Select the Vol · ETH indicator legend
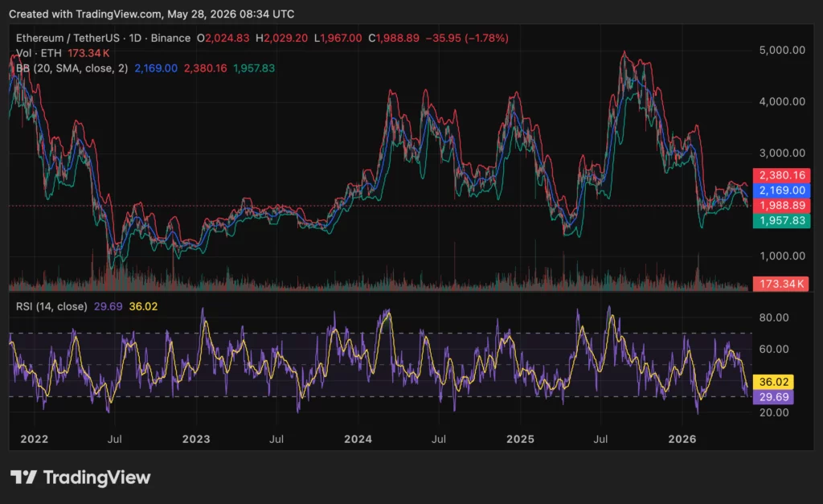This screenshot has width=823, height=504. coord(39,53)
